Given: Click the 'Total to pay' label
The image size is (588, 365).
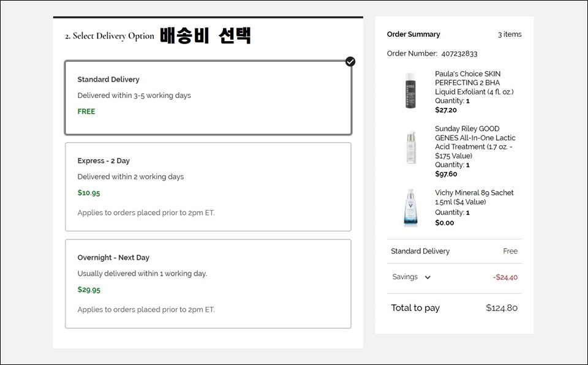Looking at the screenshot, I should tap(415, 308).
